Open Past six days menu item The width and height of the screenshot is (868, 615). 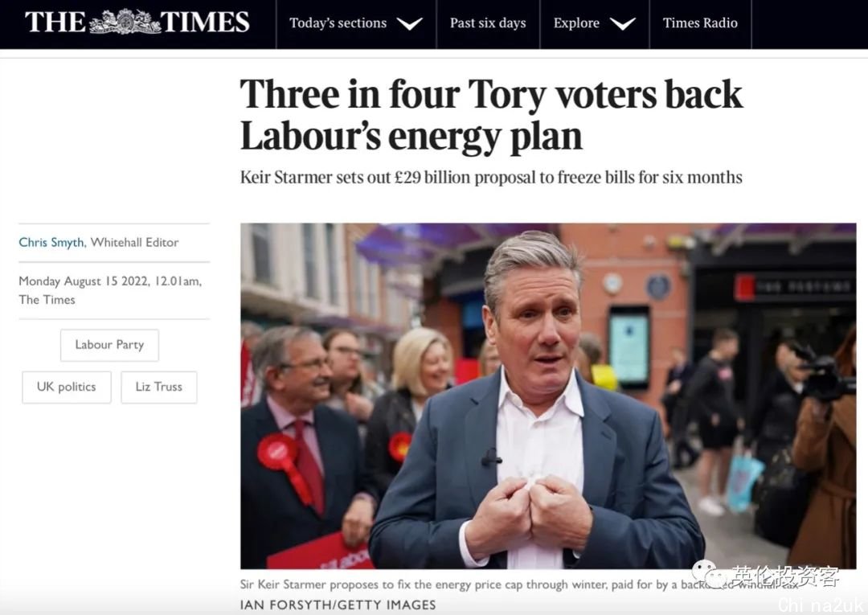(x=488, y=23)
